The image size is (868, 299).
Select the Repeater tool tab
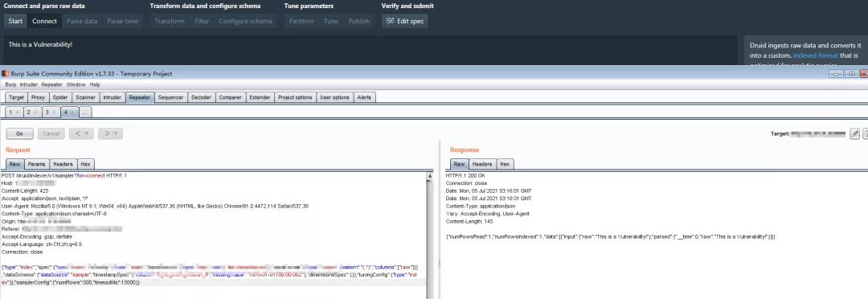coord(139,97)
